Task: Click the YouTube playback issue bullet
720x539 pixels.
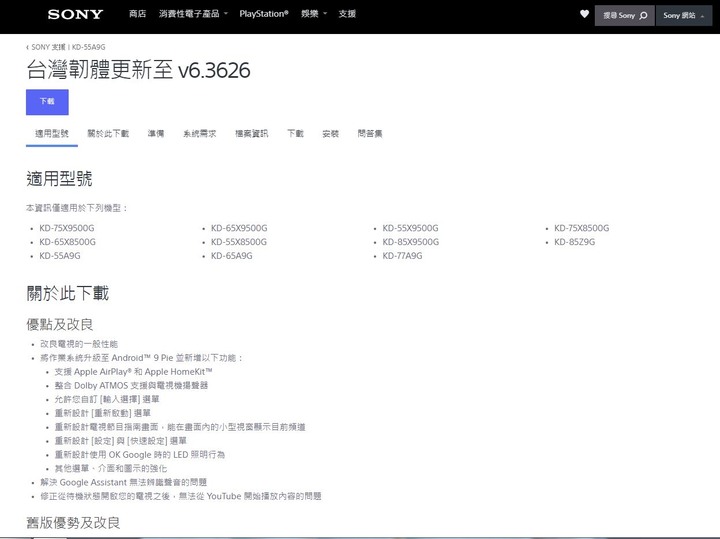Action: click(x=180, y=496)
